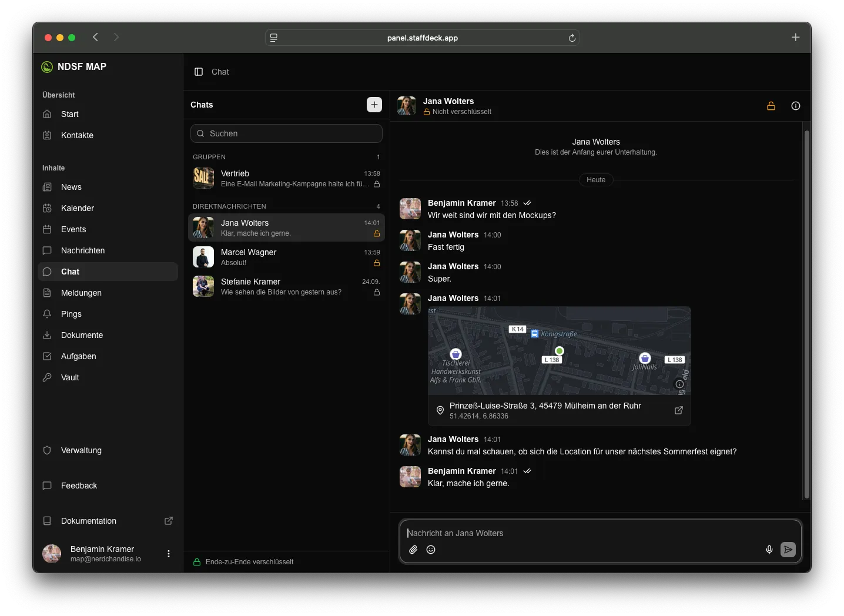Open Kontakte in sidebar
844x616 pixels.
tap(108, 135)
